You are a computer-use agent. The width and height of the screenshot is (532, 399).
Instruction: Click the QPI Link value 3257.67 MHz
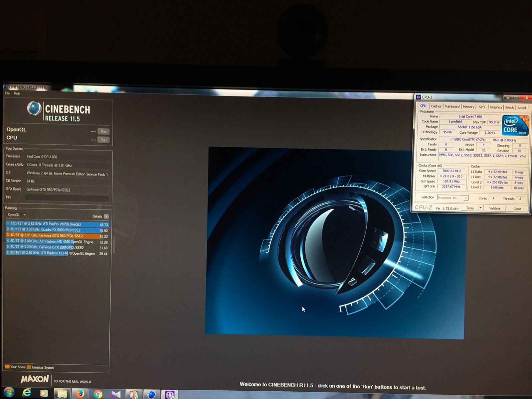click(x=451, y=187)
